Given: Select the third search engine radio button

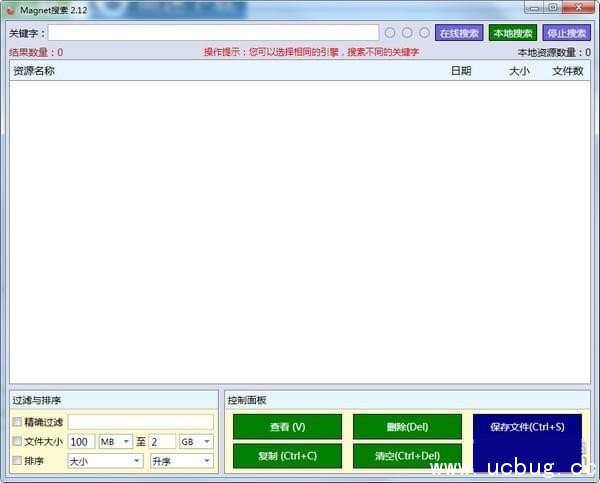Looking at the screenshot, I should point(424,33).
